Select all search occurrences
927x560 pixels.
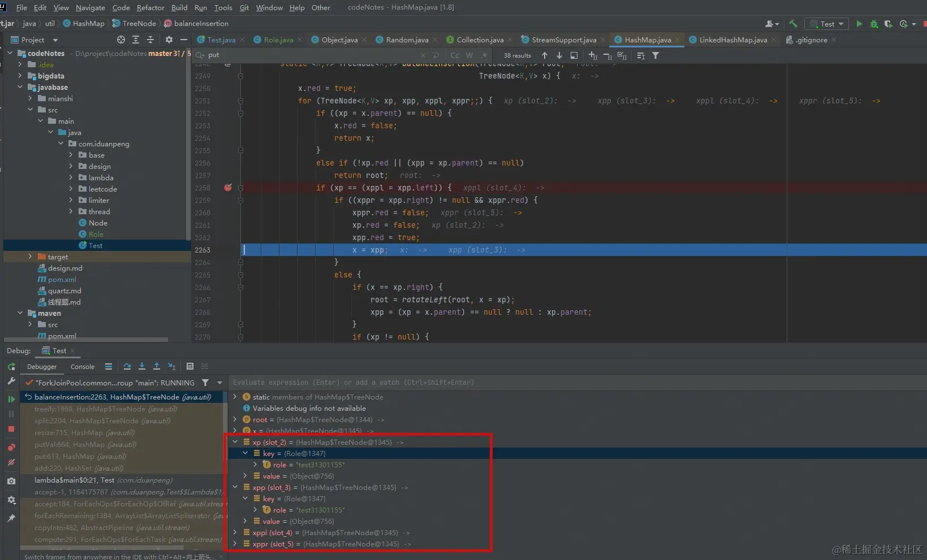coord(622,55)
